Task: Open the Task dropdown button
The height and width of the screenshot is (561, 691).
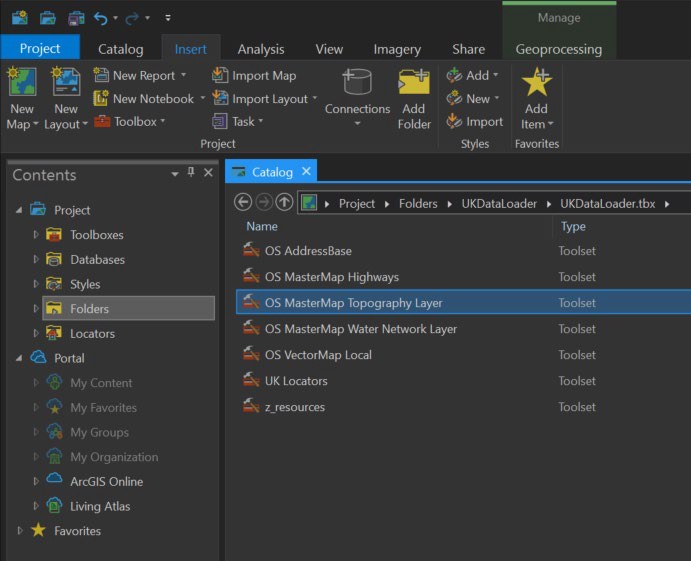Action: 238,121
